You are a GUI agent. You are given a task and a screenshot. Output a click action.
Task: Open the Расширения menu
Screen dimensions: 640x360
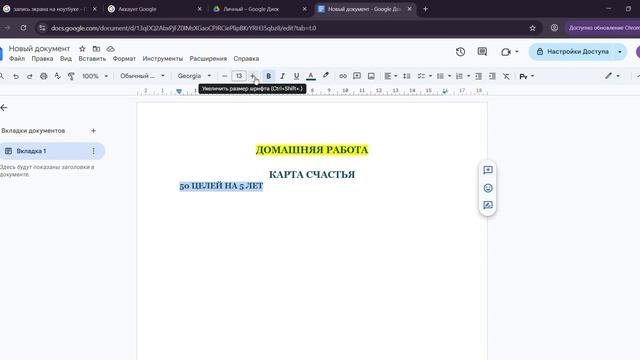click(208, 59)
